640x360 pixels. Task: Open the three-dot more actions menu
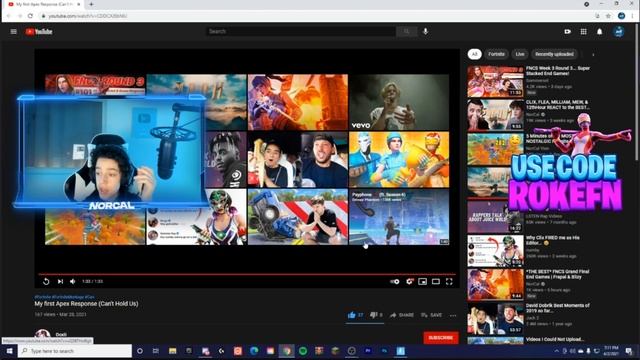(453, 315)
